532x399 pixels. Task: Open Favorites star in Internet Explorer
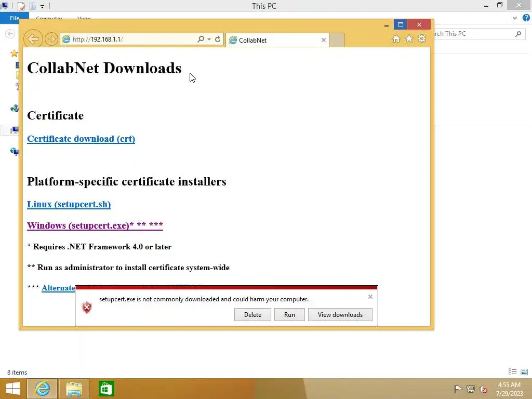click(x=409, y=38)
